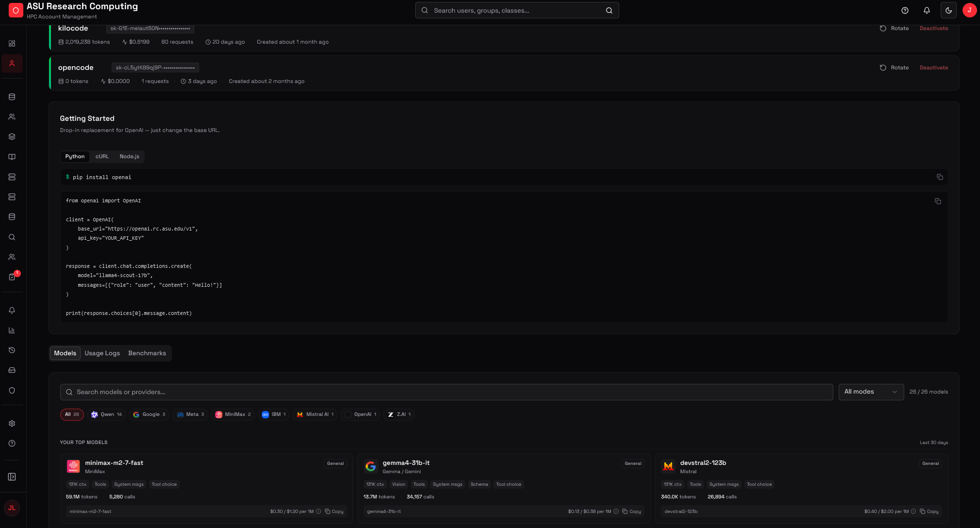Screen dimensions: 980x528
Task: Click the search submit icon in the top search bar
Action: pyautogui.click(x=609, y=10)
